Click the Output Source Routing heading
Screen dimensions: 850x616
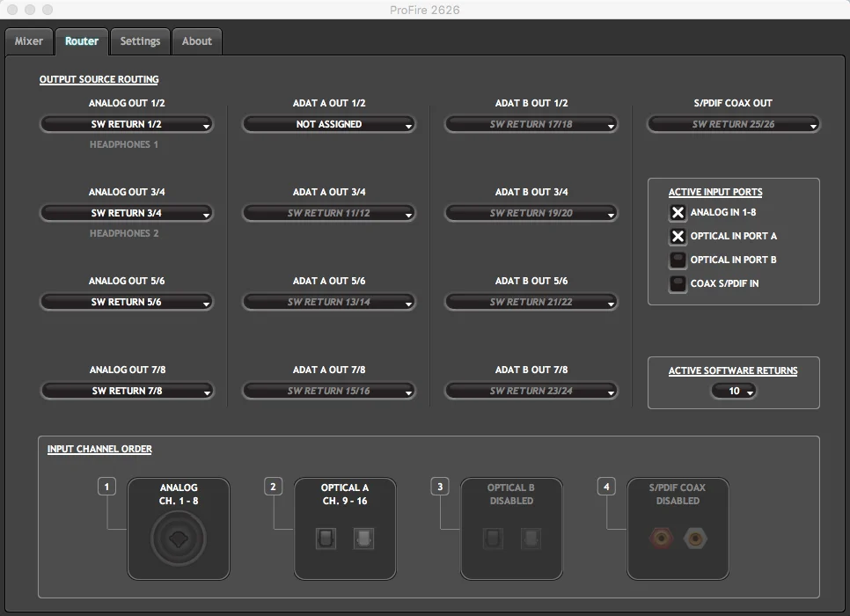pyautogui.click(x=99, y=80)
